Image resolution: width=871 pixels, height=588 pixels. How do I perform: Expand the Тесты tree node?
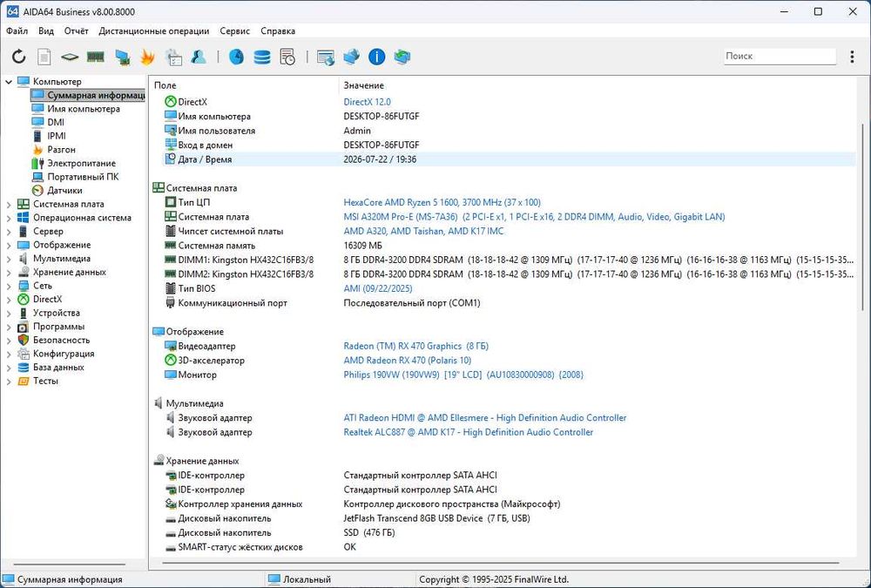[x=9, y=382]
